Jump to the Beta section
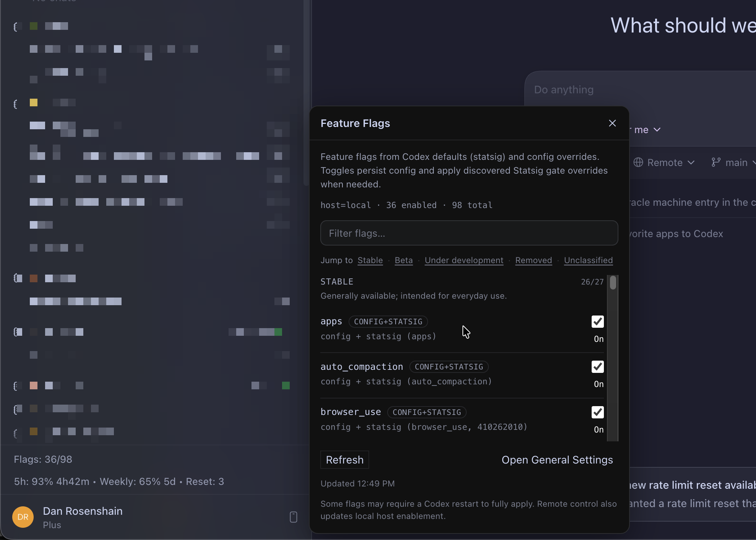 click(404, 260)
